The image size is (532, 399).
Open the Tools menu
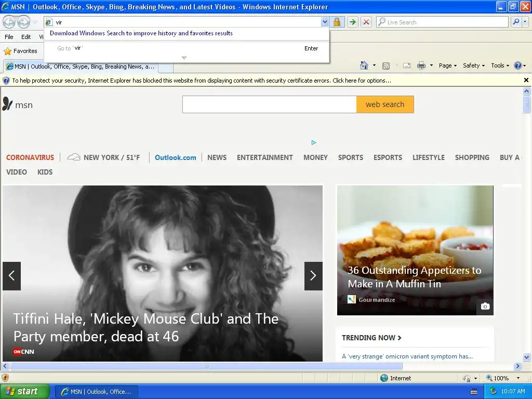point(500,65)
